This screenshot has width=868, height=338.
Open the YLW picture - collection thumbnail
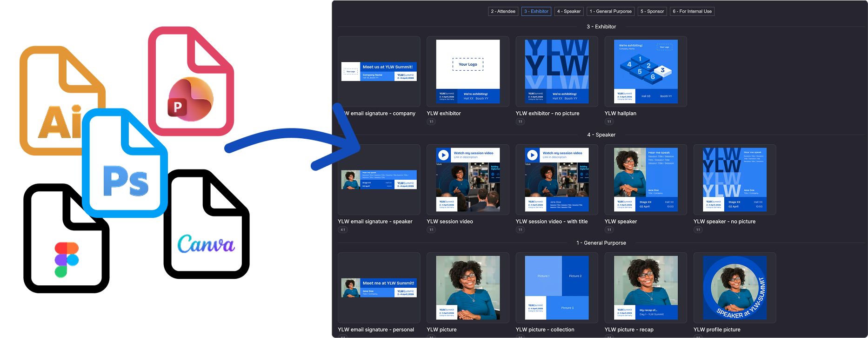pos(557,288)
